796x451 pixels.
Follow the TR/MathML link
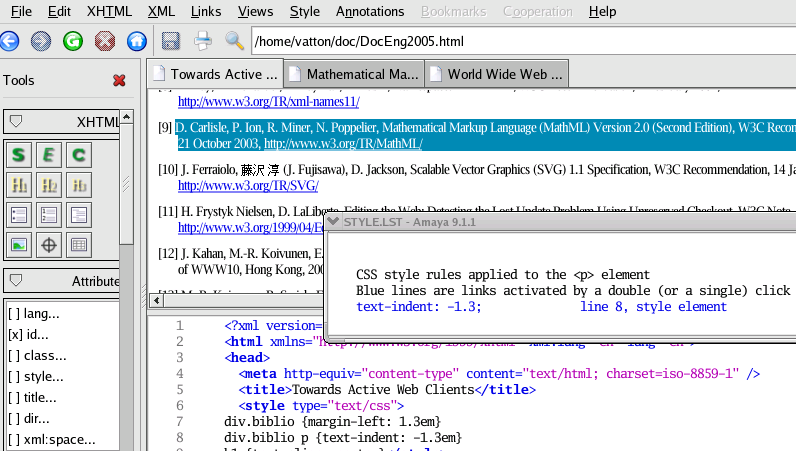[343, 144]
